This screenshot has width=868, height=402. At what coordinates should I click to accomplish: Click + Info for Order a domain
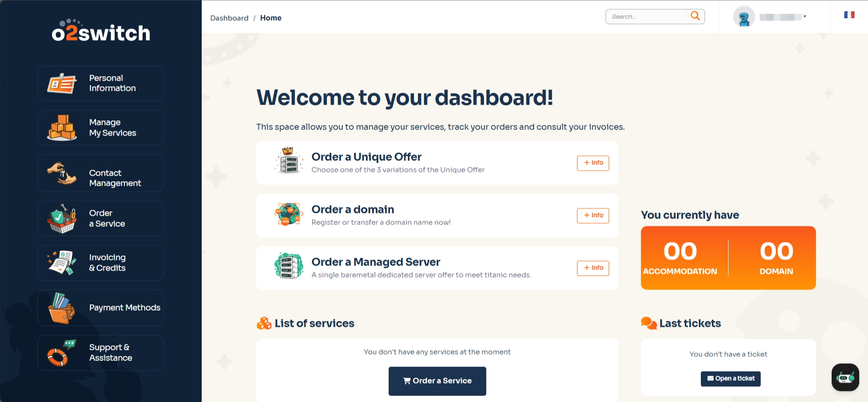pos(593,215)
